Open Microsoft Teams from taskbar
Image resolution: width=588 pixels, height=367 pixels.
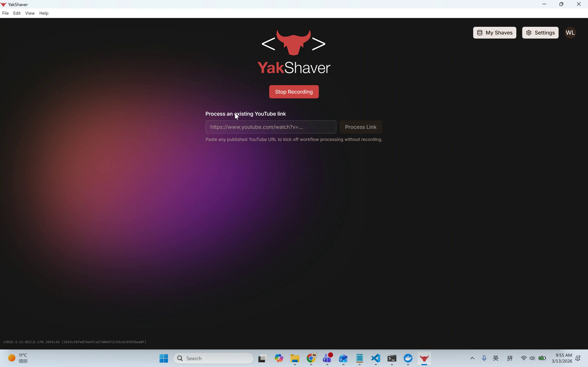(327, 358)
